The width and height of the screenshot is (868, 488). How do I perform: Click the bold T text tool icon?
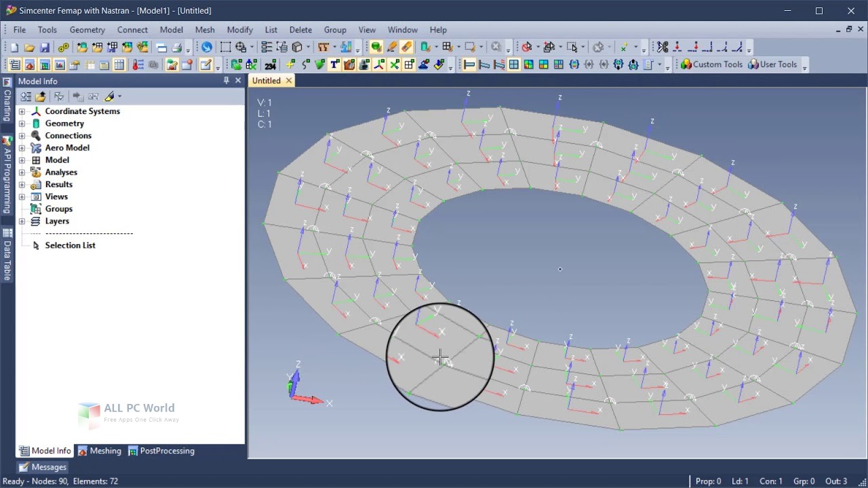(334, 64)
